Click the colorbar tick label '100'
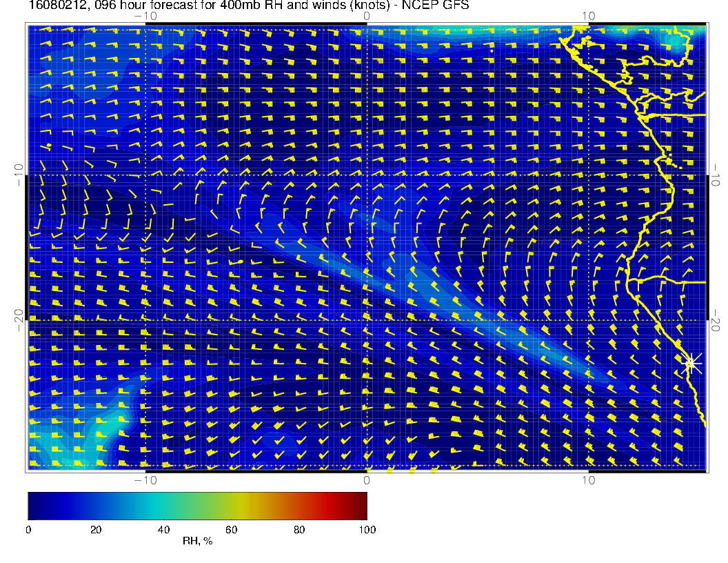Image resolution: width=728 pixels, height=563 pixels. point(367,530)
